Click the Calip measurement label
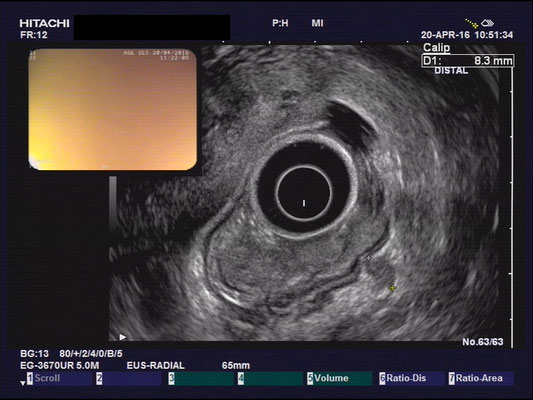This screenshot has height=400, width=533. [x=436, y=48]
